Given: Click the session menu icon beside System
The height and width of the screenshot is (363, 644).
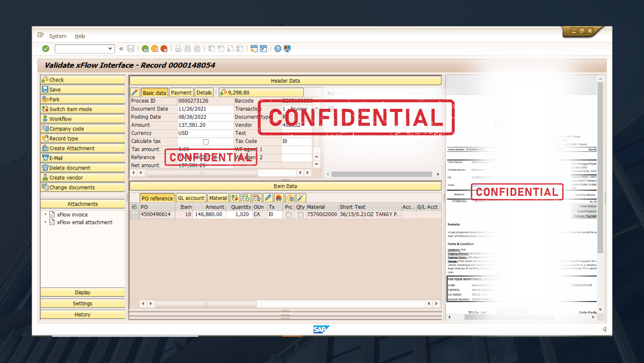Looking at the screenshot, I should click(x=41, y=35).
